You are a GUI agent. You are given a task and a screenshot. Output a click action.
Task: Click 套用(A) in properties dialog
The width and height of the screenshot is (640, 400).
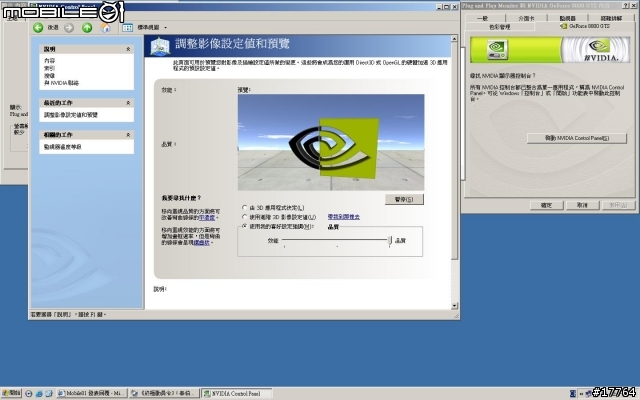click(618, 205)
